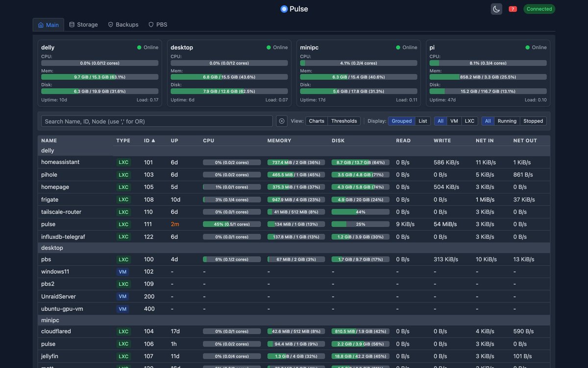
Task: Filter guest type to VM only
Action: click(454, 121)
